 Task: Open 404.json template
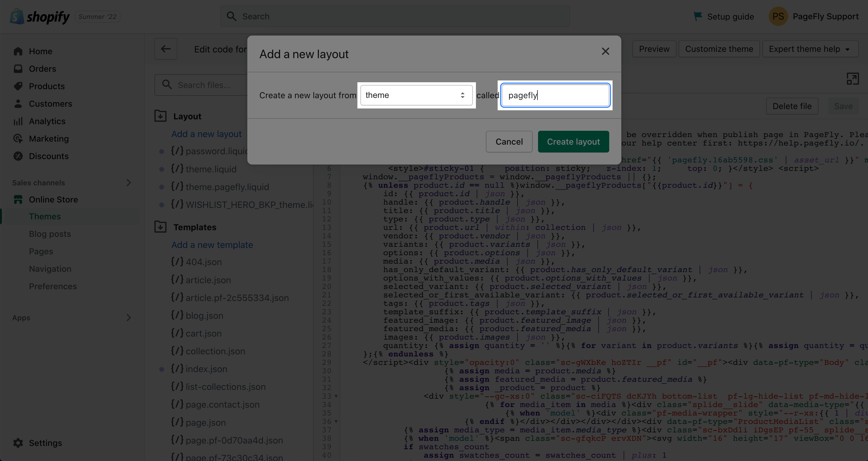[196, 262]
